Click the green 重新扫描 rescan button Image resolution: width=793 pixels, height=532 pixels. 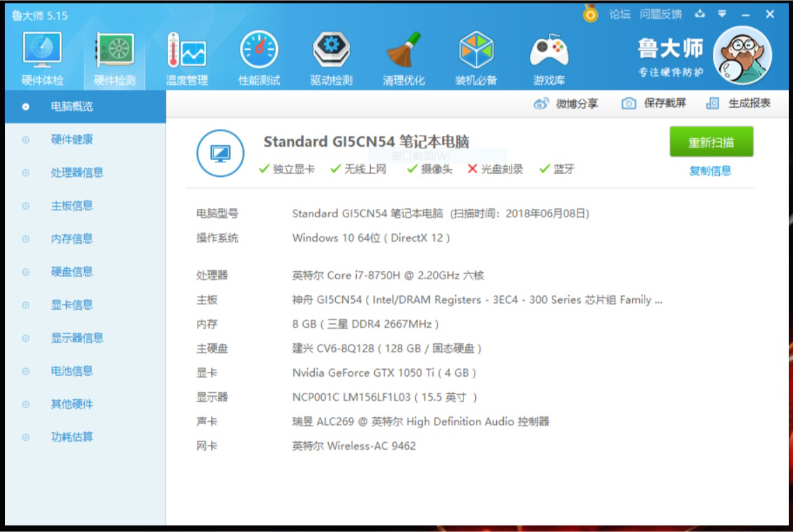(x=711, y=142)
